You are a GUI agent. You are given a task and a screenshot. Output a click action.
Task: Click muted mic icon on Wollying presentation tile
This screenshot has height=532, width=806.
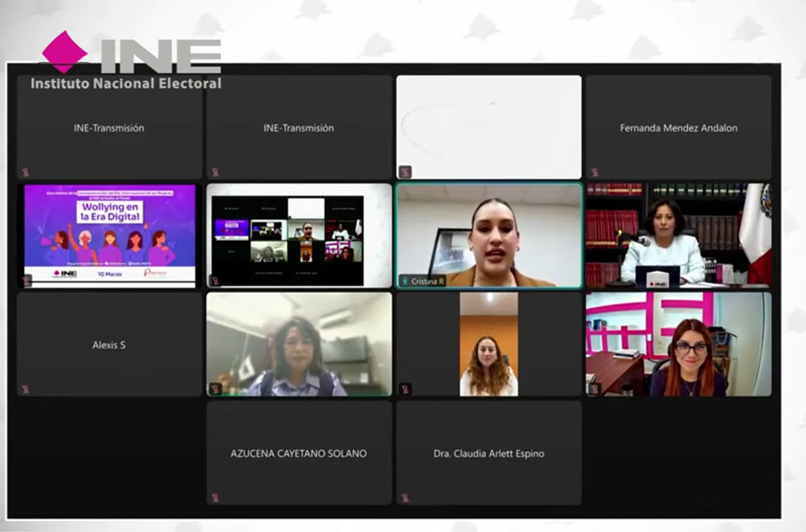click(25, 281)
